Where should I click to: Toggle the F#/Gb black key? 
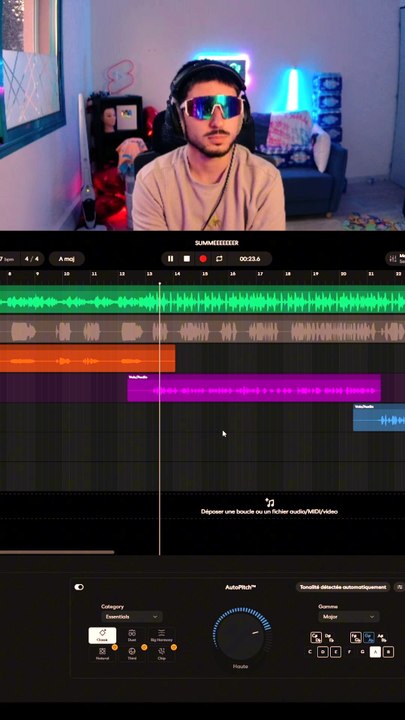tap(356, 637)
